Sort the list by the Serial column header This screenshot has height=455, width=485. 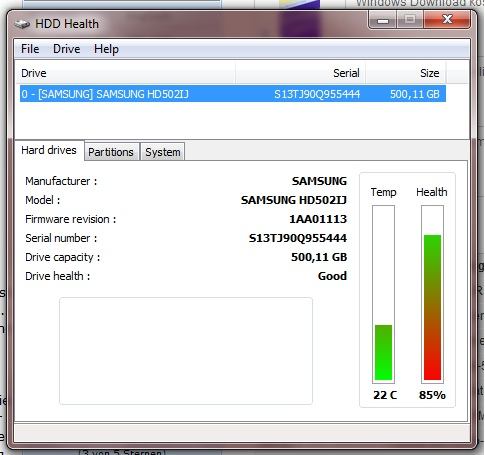(x=300, y=73)
